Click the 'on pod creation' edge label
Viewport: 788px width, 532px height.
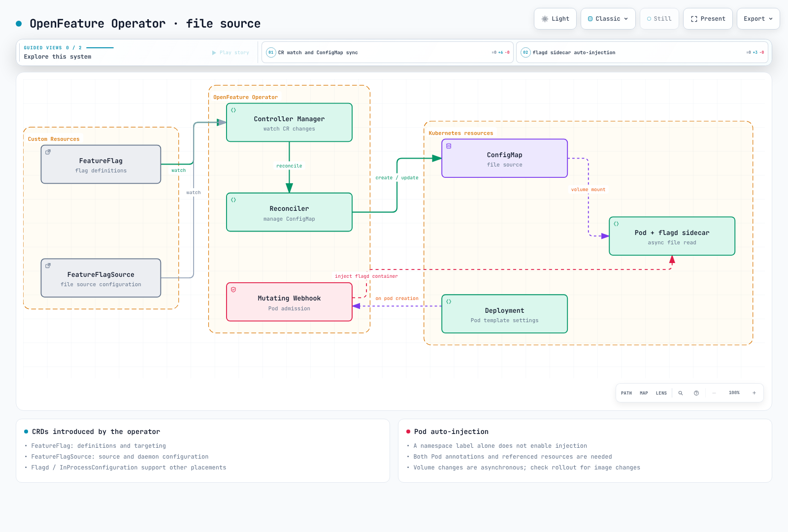pyautogui.click(x=397, y=299)
